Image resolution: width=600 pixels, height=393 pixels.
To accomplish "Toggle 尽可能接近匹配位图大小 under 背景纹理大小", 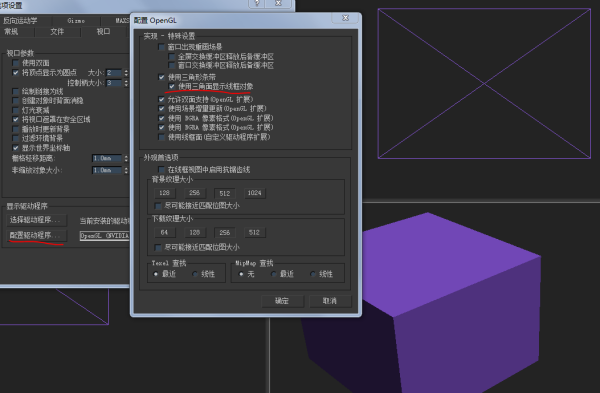I will [x=158, y=206].
